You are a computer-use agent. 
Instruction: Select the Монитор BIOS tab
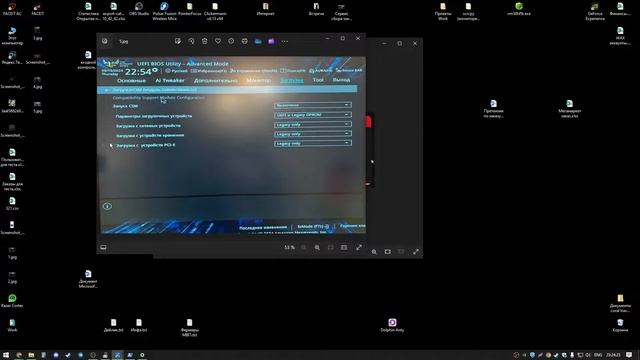[259, 80]
